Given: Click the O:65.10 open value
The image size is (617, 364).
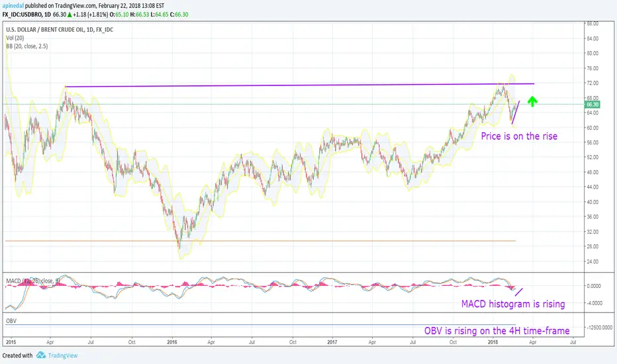Looking at the screenshot, I should pos(119,15).
